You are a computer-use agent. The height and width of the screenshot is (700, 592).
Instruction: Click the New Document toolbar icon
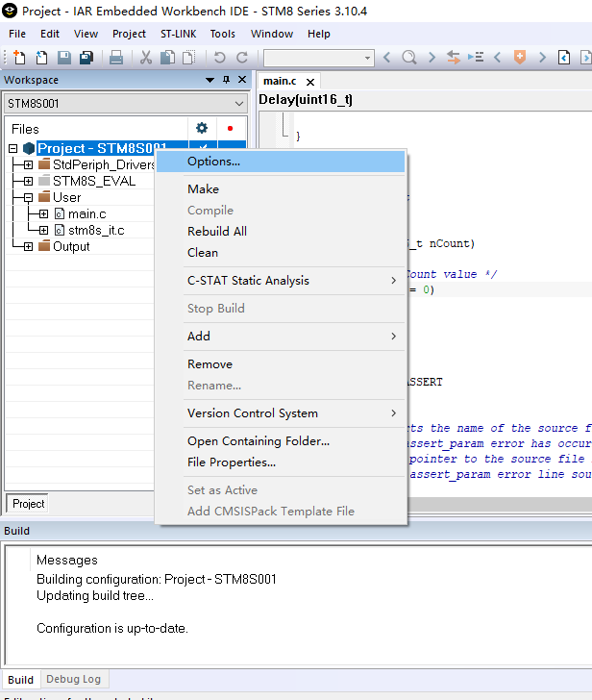click(18, 58)
